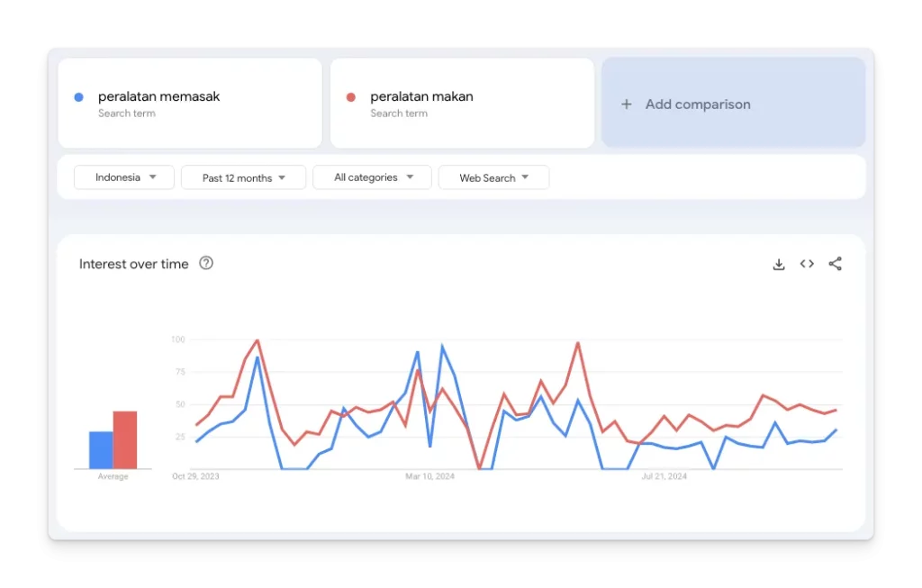The height and width of the screenshot is (588, 922).
Task: Download the interest over time data
Action: click(779, 265)
